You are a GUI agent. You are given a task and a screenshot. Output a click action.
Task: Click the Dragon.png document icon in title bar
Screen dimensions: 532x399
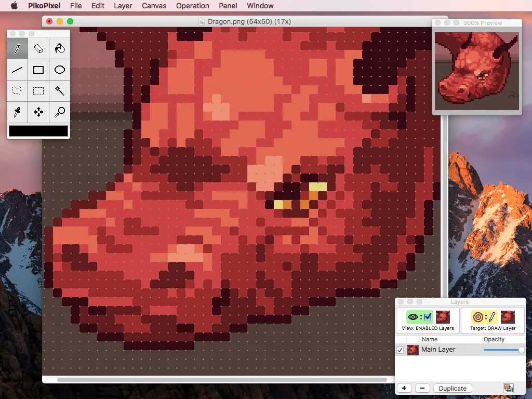point(202,21)
